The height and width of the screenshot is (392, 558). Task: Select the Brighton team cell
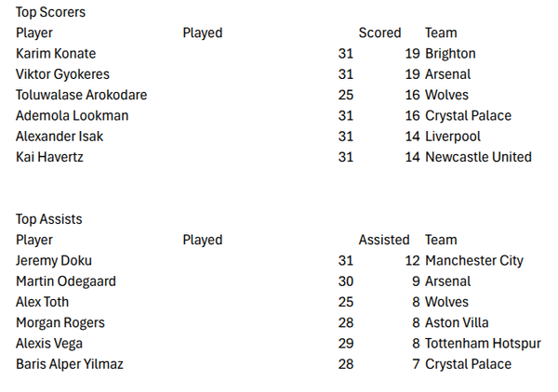point(450,54)
